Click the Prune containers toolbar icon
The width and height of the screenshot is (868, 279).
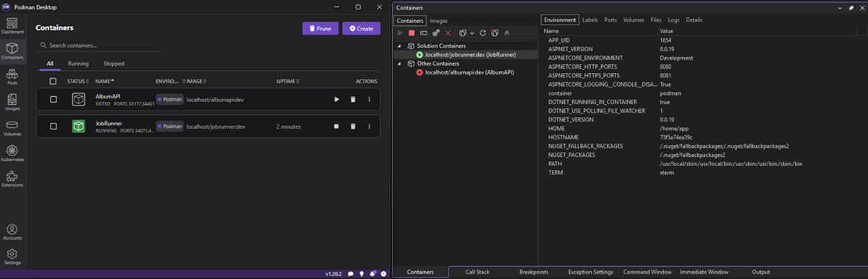[x=495, y=33]
